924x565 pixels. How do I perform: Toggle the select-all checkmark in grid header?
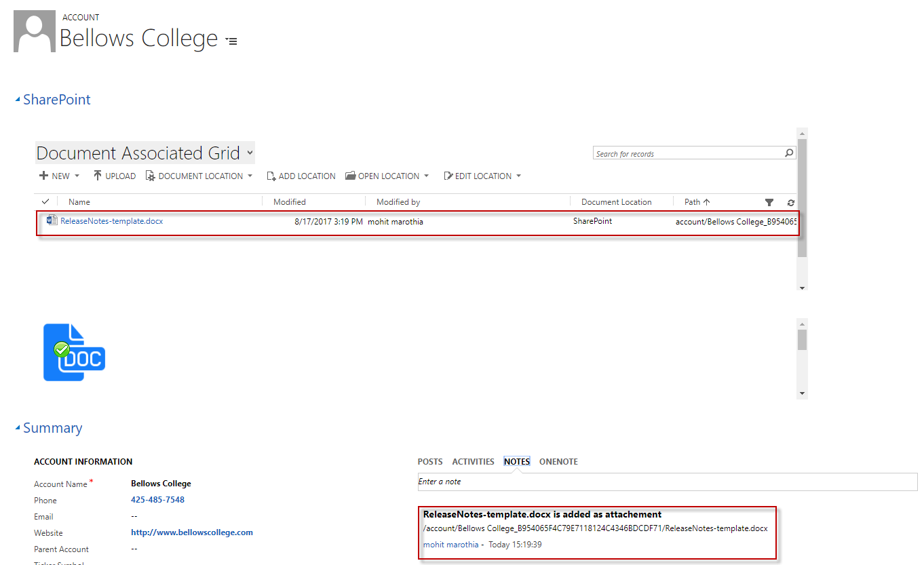pos(45,201)
